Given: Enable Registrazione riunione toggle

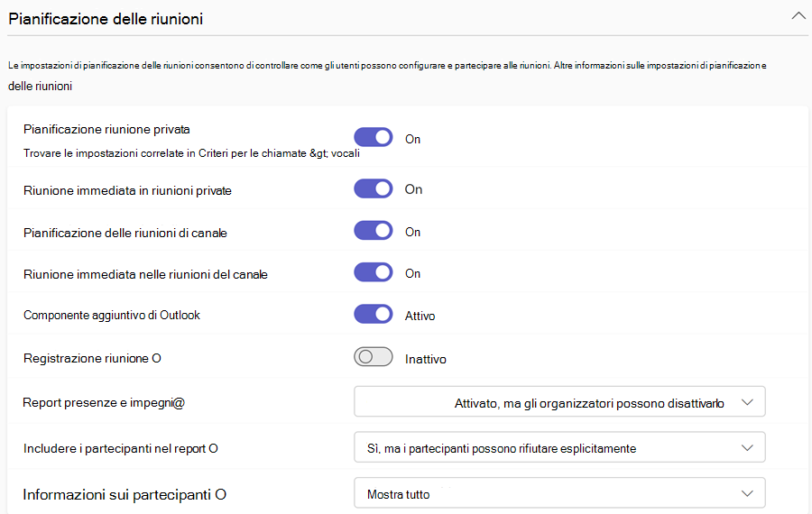Looking at the screenshot, I should [x=374, y=356].
